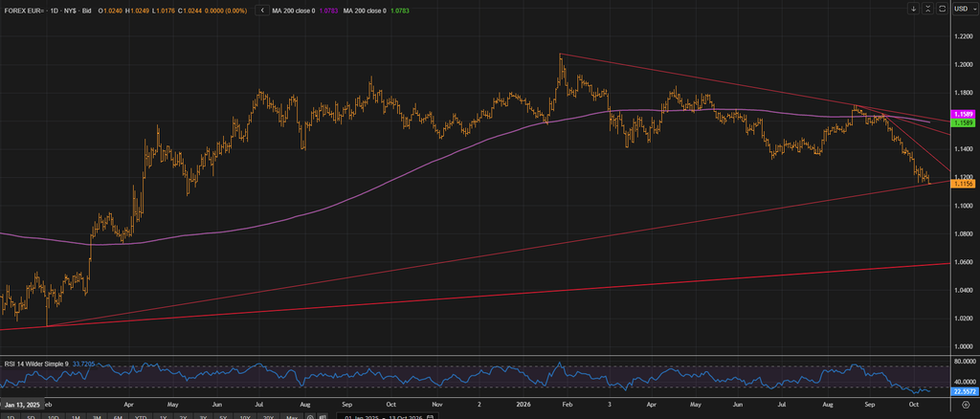Image resolution: width=980 pixels, height=419 pixels.
Task: Select the 10Y time range button
Action: point(246,417)
